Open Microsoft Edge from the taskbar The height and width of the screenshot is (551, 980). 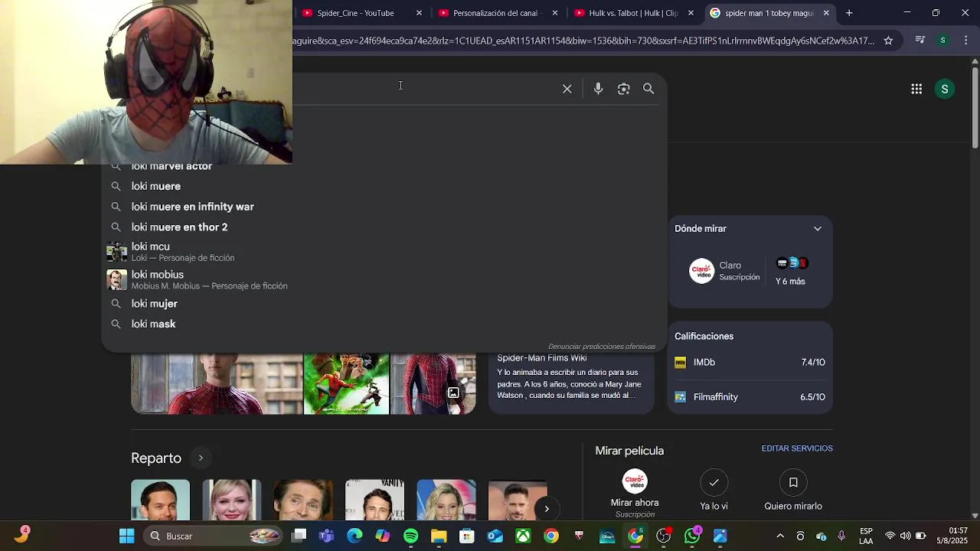tap(354, 536)
